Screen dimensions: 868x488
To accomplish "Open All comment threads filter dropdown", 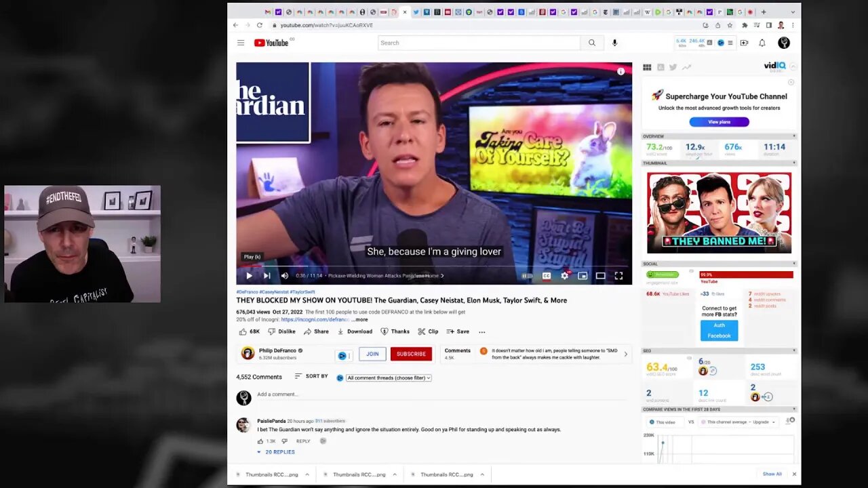I will click(389, 378).
